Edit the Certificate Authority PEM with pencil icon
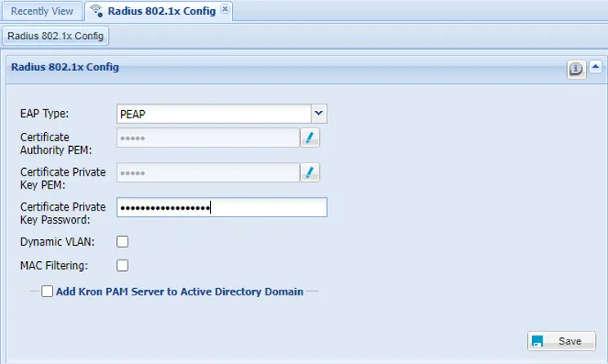 310,137
